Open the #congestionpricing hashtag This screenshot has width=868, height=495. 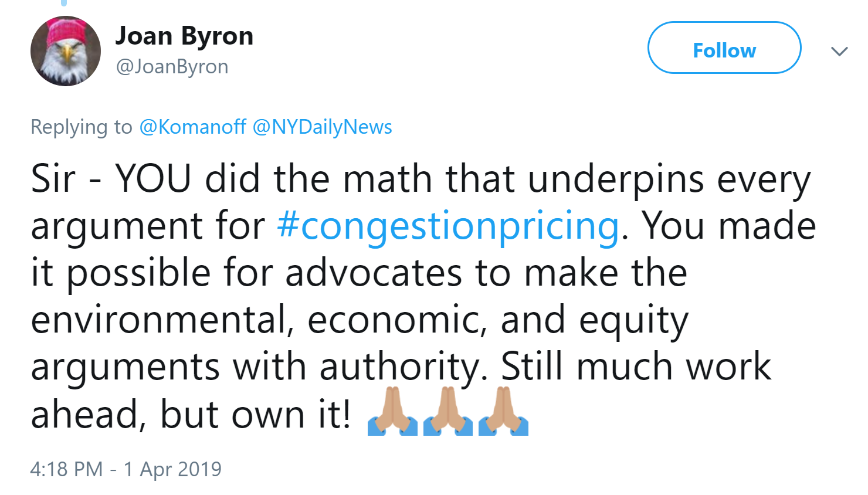click(448, 226)
